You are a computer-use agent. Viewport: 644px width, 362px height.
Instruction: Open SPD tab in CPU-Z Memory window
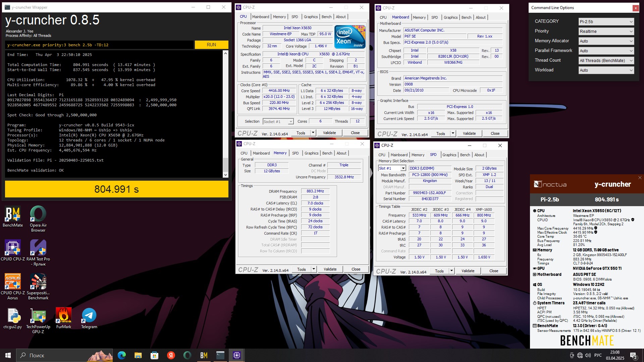click(295, 153)
